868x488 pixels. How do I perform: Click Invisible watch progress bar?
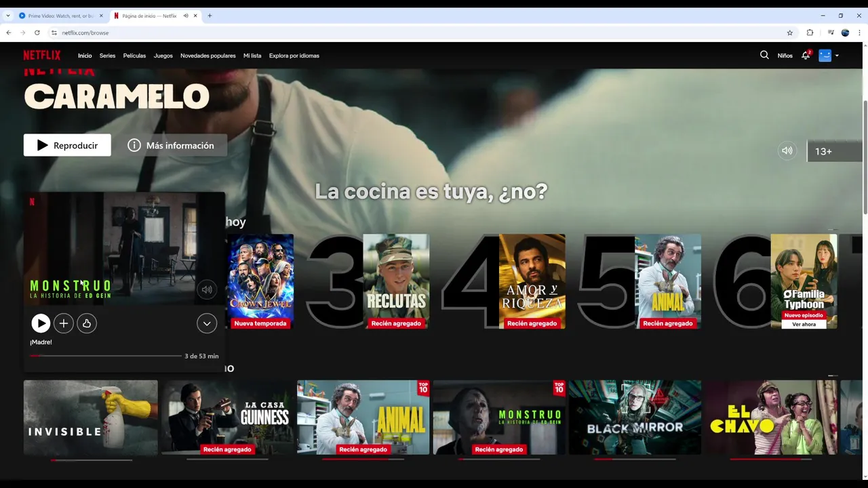91,460
